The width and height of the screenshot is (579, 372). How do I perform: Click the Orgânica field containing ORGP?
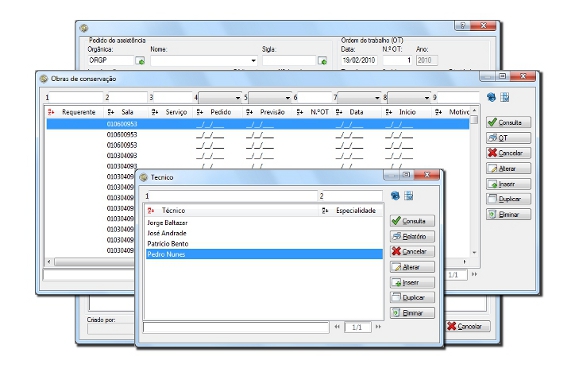coord(110,60)
